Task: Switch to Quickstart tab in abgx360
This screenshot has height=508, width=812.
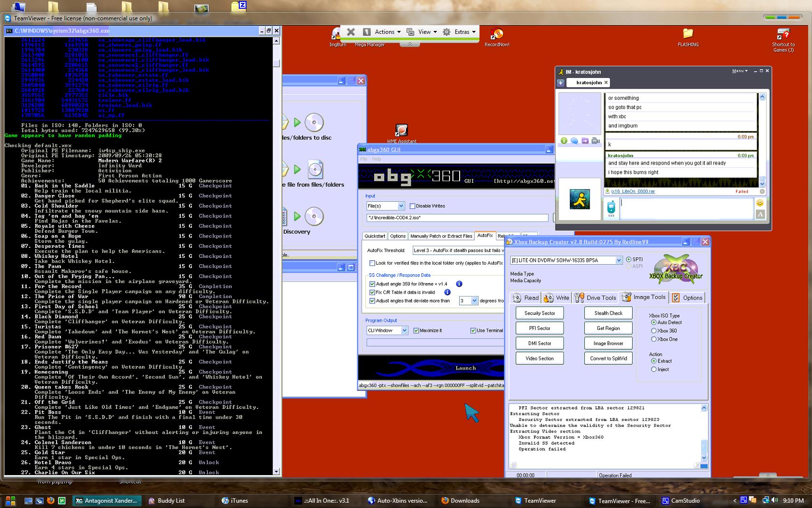Action: [375, 236]
